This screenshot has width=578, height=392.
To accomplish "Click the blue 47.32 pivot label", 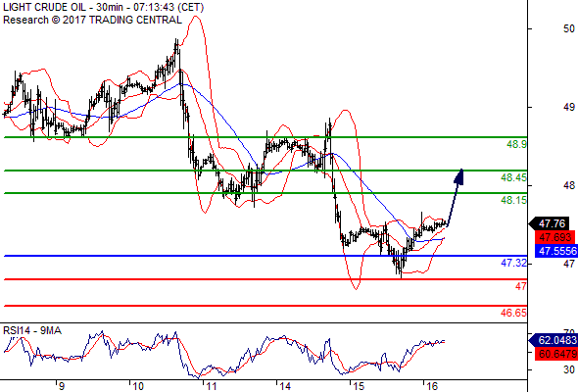I will click(513, 263).
